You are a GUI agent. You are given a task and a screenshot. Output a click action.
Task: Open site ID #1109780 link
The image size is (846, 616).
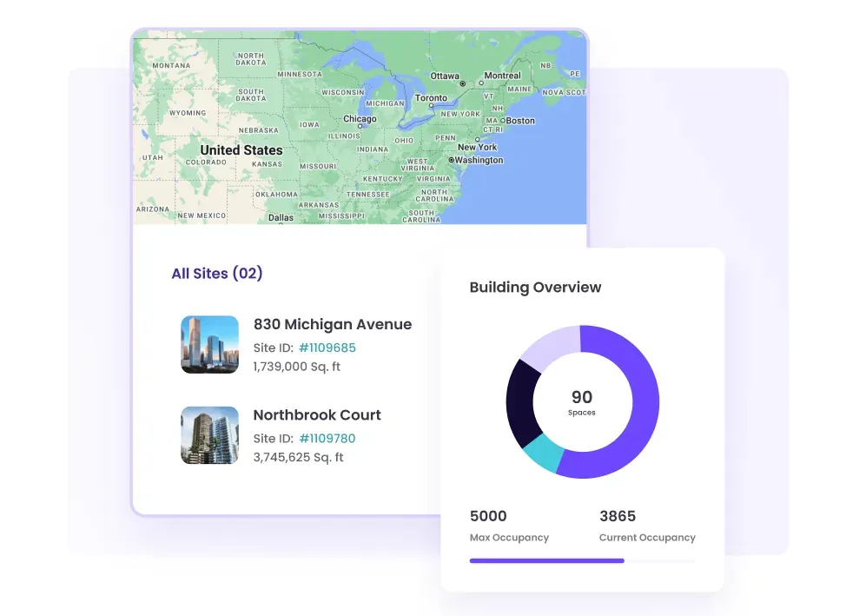pyautogui.click(x=327, y=439)
